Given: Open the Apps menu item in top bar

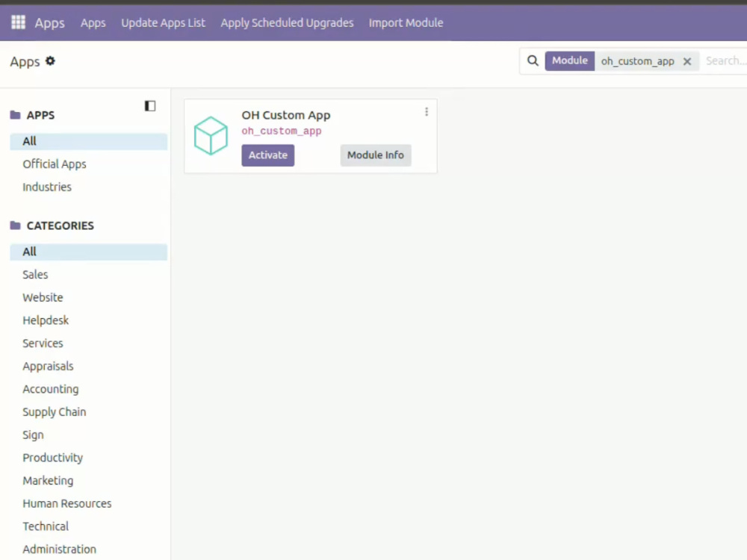Looking at the screenshot, I should click(93, 23).
